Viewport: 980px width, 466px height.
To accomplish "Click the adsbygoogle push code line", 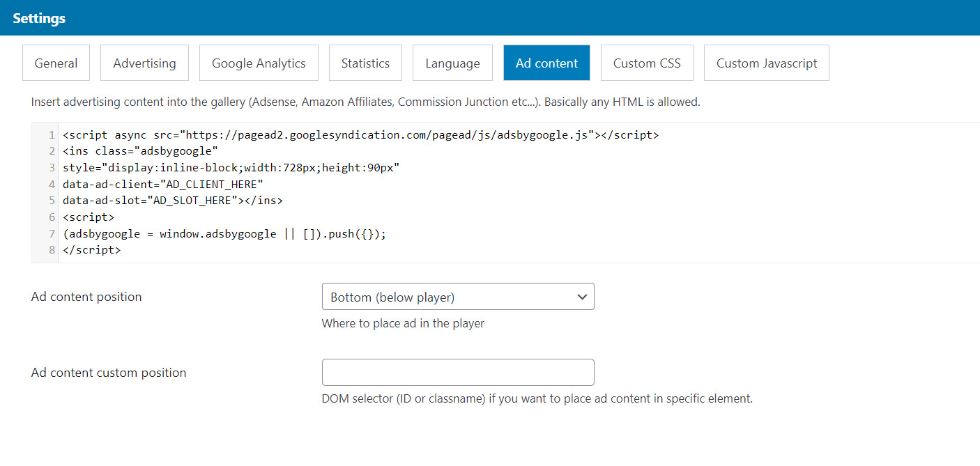I will click(x=224, y=234).
